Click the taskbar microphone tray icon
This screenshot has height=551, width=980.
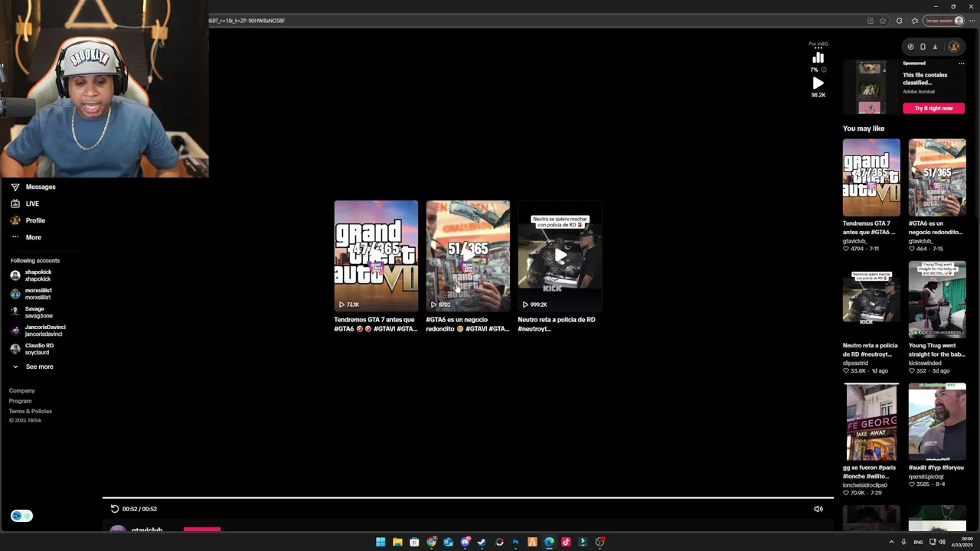point(904,542)
